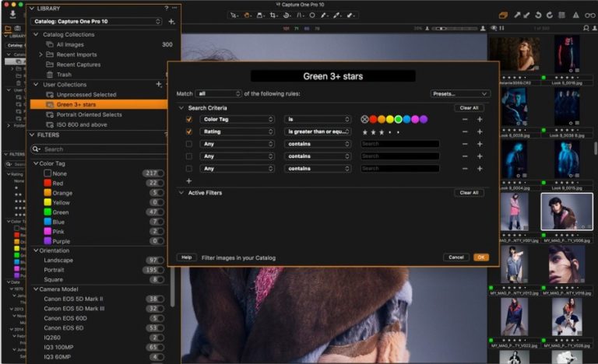
Task: Select the Pan hand cursor tool
Action: (247, 16)
